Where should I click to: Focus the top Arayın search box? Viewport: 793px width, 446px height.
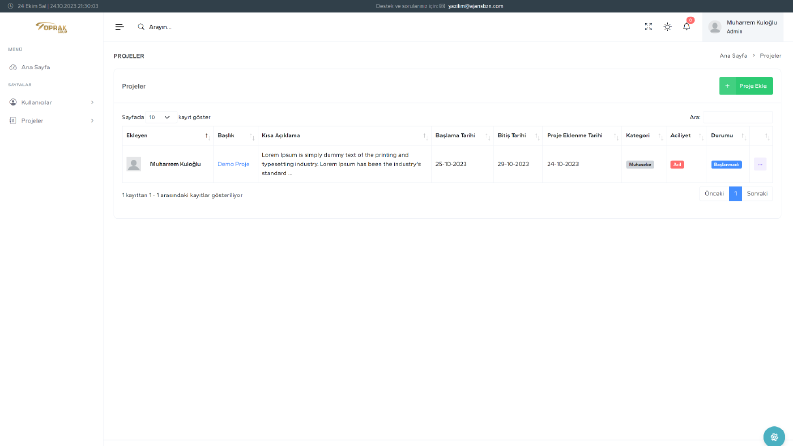click(x=160, y=27)
